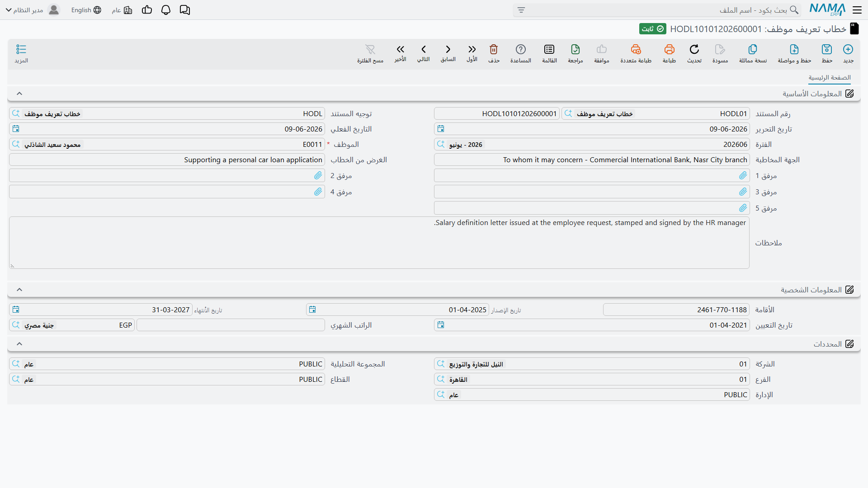868x488 pixels.
Task: Open the القائمة (List) view icon
Action: 549,49
